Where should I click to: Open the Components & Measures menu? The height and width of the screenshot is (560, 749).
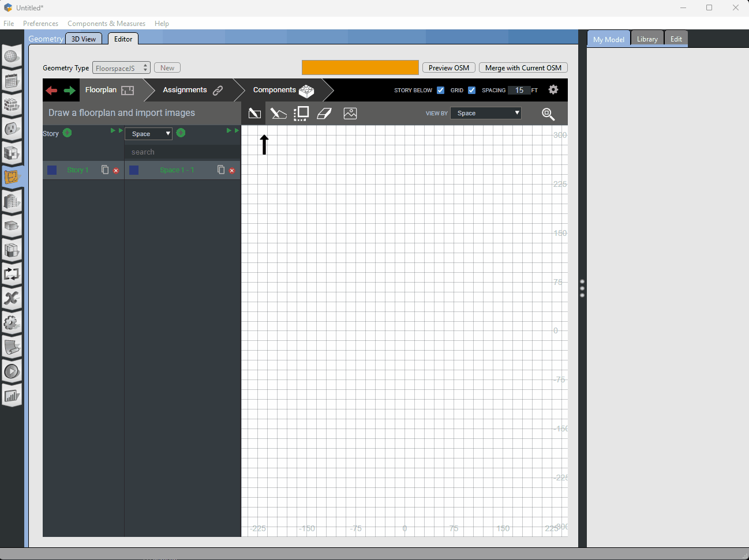click(x=106, y=24)
